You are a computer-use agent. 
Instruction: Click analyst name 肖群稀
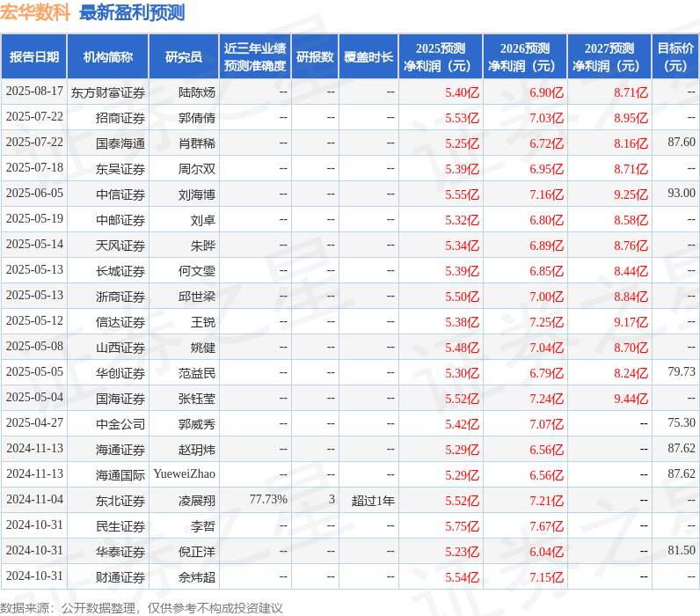(197, 143)
